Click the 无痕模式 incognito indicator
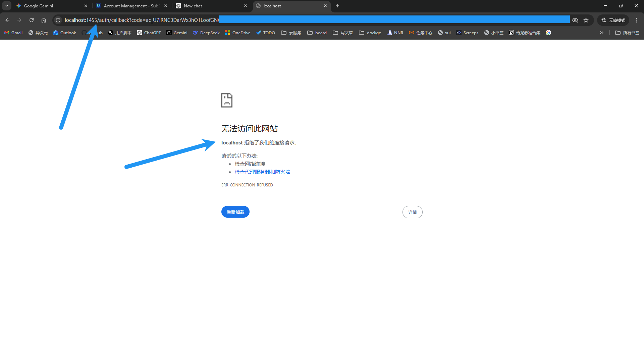 (x=613, y=20)
